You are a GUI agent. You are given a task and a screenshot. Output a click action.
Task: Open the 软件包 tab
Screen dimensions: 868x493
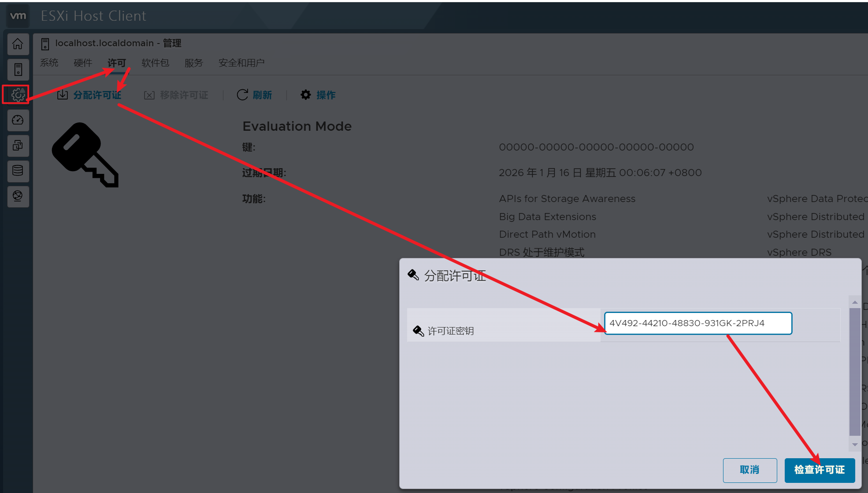point(155,63)
